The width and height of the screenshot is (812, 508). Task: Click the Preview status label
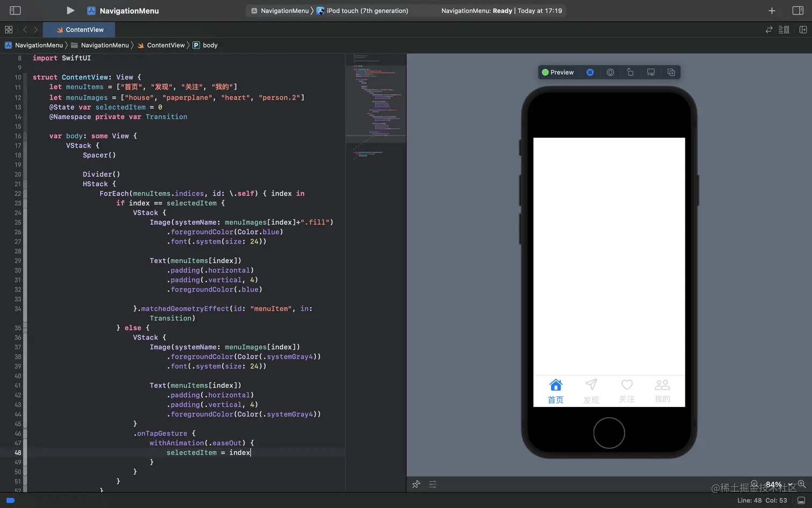(558, 72)
